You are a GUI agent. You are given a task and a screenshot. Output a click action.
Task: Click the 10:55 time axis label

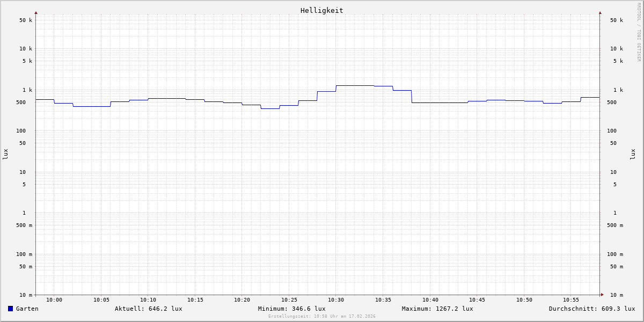coord(571,300)
